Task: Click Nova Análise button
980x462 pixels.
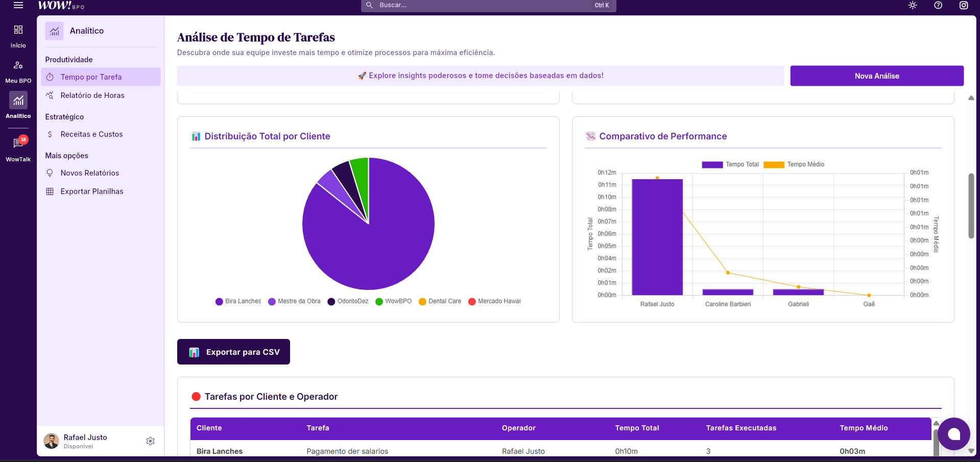Action: (876, 76)
